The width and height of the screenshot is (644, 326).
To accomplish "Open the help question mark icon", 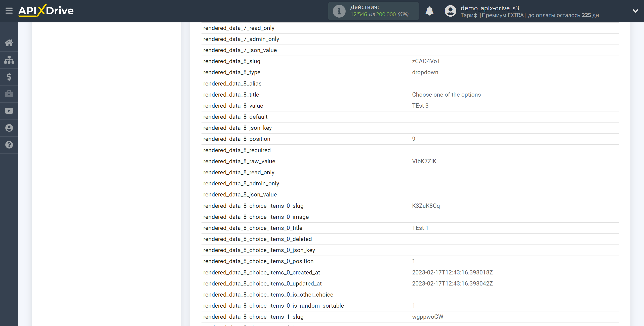I will [9, 145].
